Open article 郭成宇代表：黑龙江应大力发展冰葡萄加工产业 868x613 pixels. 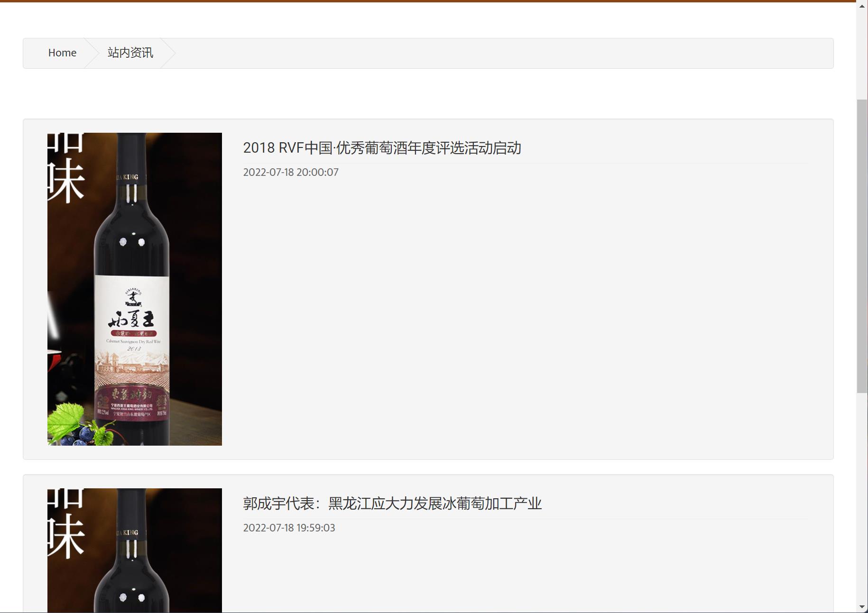click(x=392, y=503)
